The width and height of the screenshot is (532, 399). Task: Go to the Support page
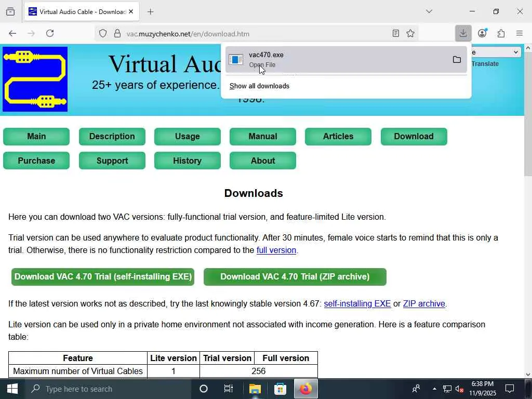112,161
